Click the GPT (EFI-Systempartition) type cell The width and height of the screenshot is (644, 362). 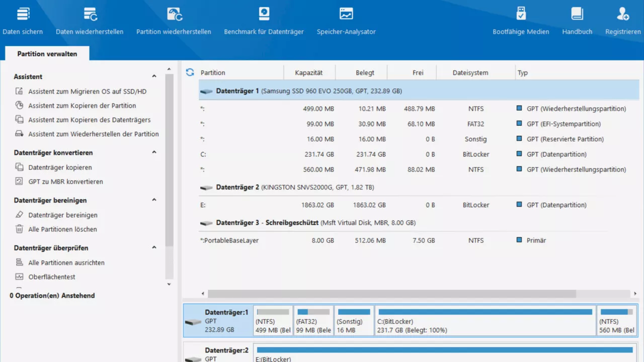click(563, 124)
